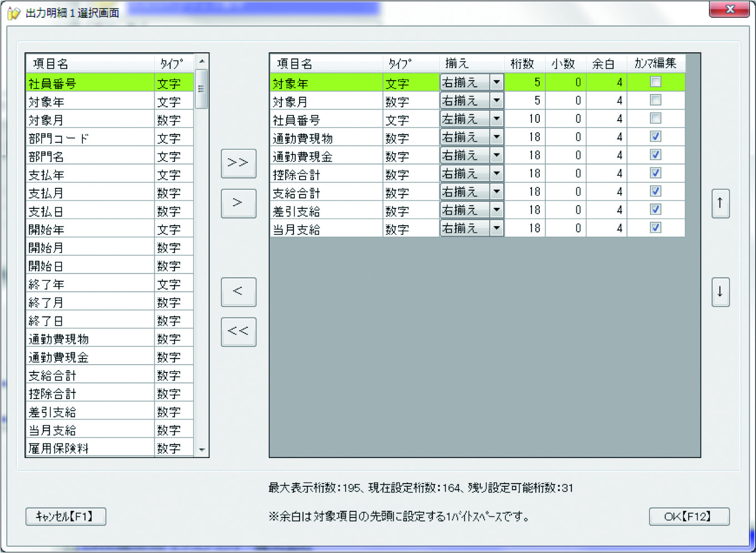Click the add single item (>) button
The image size is (756, 553).
point(238,203)
